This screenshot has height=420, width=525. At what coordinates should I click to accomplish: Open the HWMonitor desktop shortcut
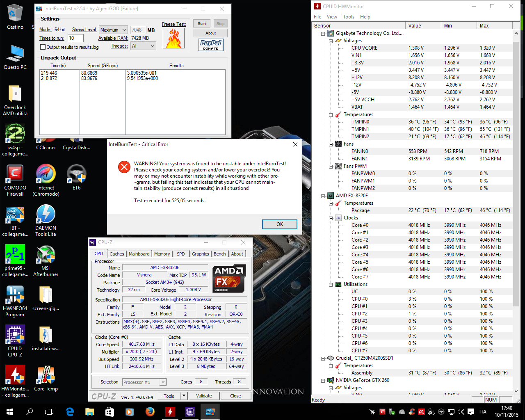pyautogui.click(x=15, y=381)
